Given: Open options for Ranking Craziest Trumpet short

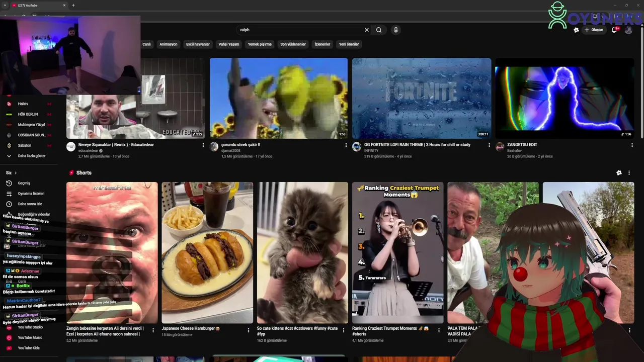Looking at the screenshot, I should click(x=439, y=330).
